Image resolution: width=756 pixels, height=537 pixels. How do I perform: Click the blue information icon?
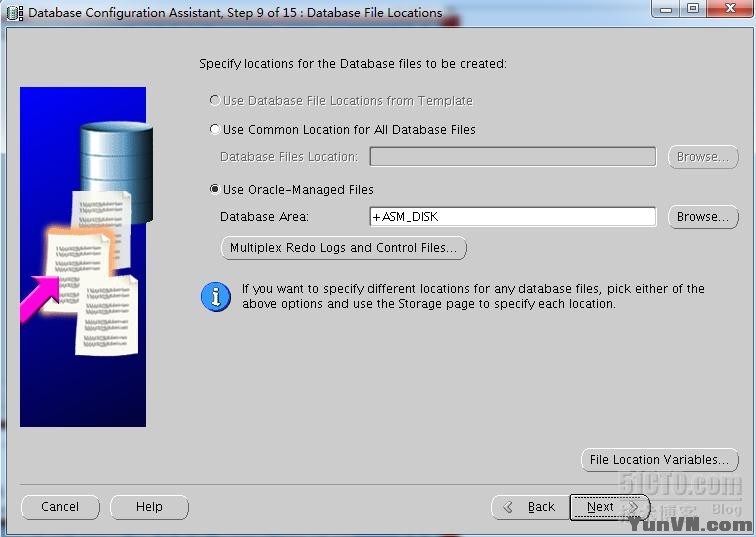[x=216, y=296]
